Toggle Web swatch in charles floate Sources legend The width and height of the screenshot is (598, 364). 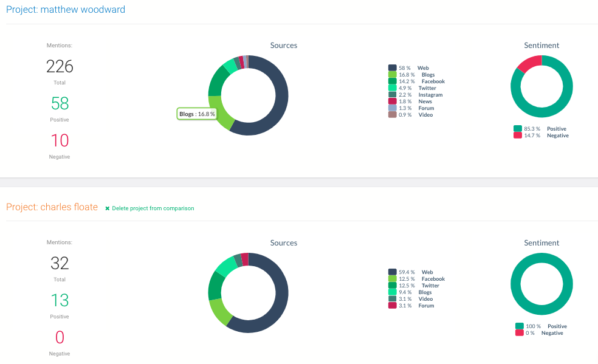393,272
